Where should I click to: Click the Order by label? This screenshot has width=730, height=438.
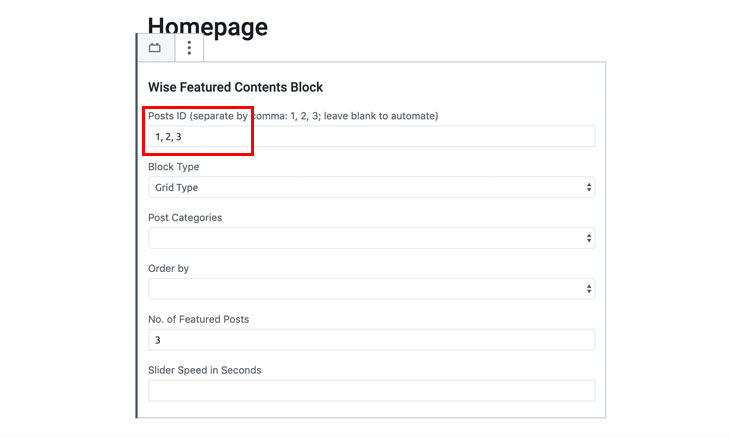click(x=168, y=268)
